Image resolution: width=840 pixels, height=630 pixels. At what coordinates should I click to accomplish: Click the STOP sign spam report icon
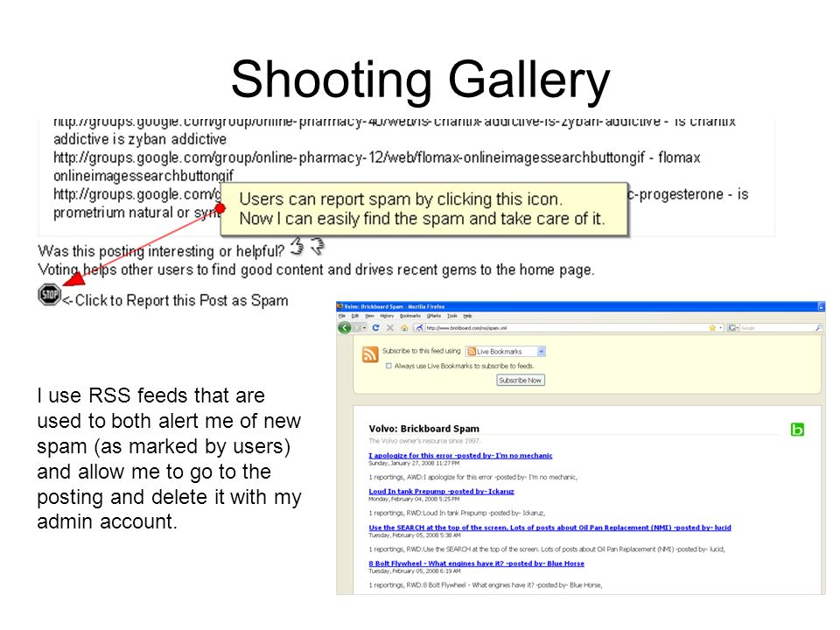[x=49, y=295]
